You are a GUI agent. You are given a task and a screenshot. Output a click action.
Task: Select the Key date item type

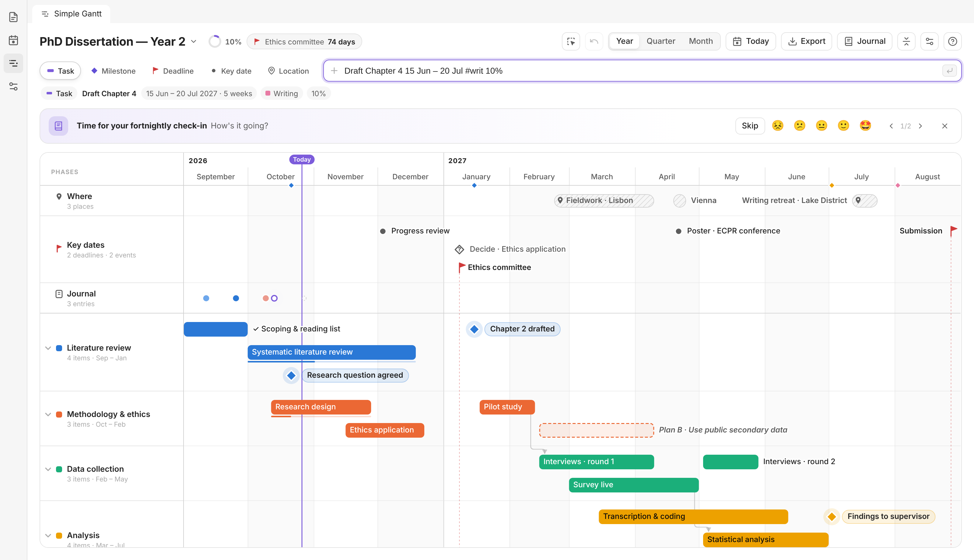click(x=231, y=71)
